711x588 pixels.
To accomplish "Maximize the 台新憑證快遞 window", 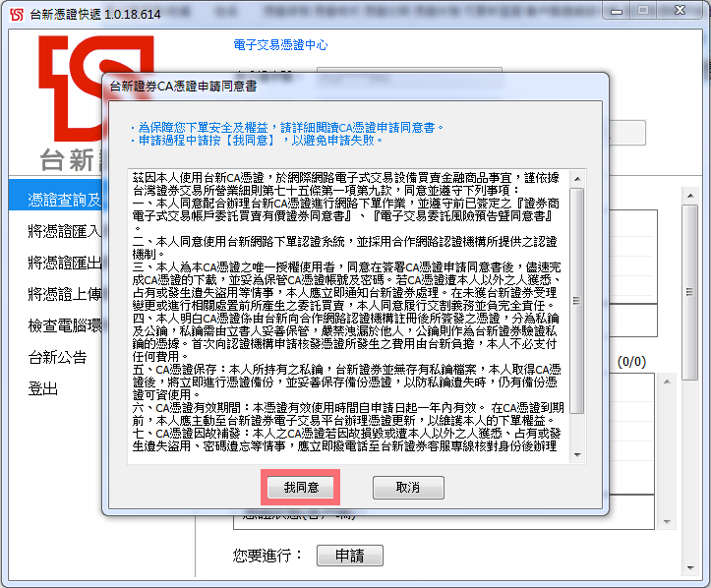I will [x=643, y=11].
